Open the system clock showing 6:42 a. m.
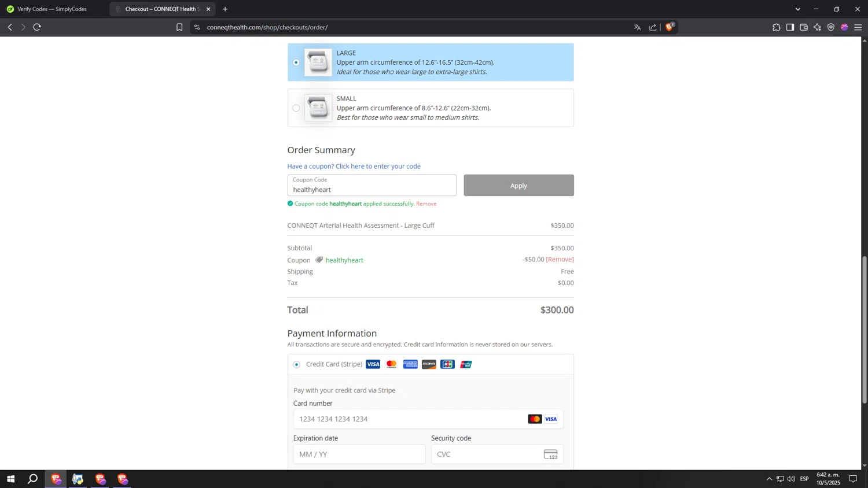Screen dimensions: 868x488 (x=828, y=479)
